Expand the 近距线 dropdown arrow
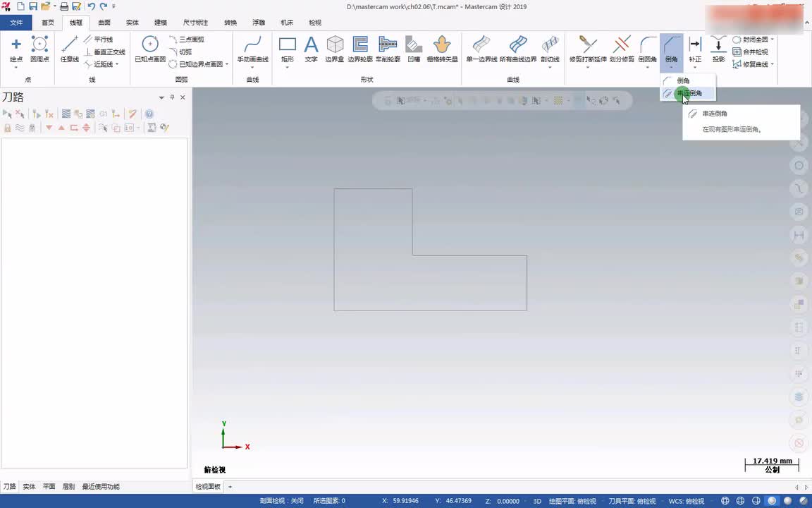Screen dimensions: 812x508 click(x=117, y=64)
